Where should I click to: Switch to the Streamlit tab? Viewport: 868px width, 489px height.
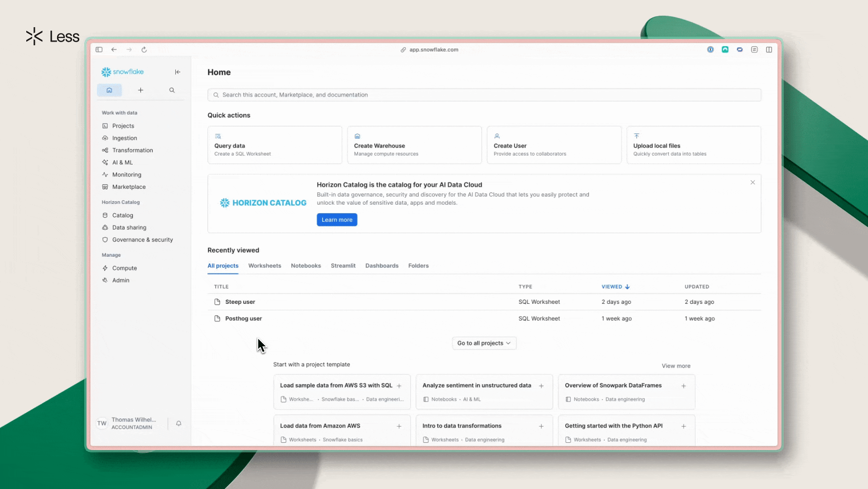[343, 266]
